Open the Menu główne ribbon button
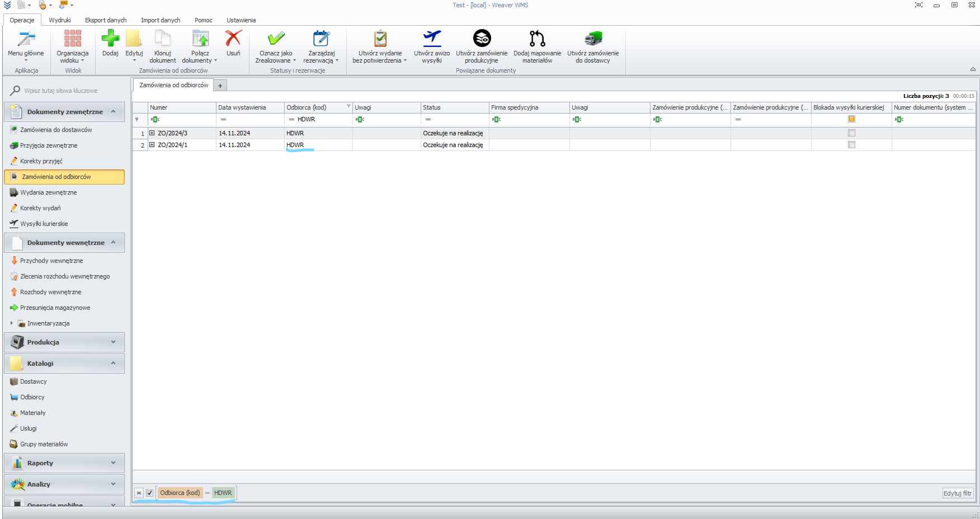Image resolution: width=980 pixels, height=519 pixels. [26, 46]
